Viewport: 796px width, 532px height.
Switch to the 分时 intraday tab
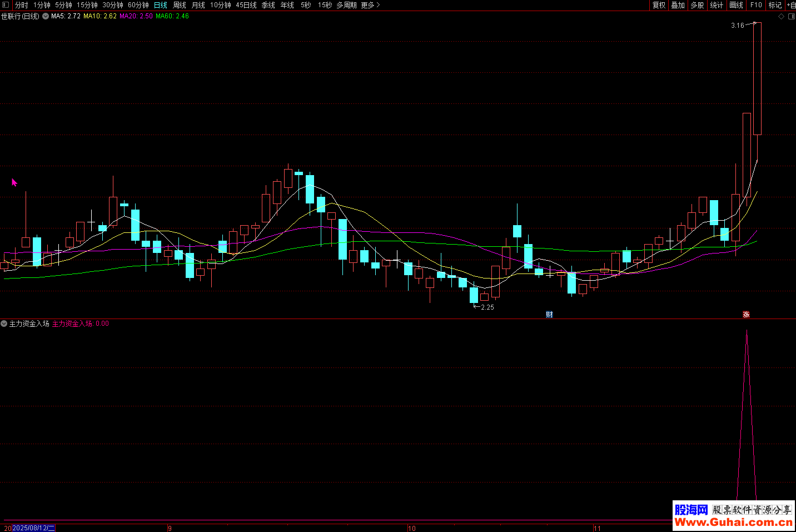(x=21, y=5)
